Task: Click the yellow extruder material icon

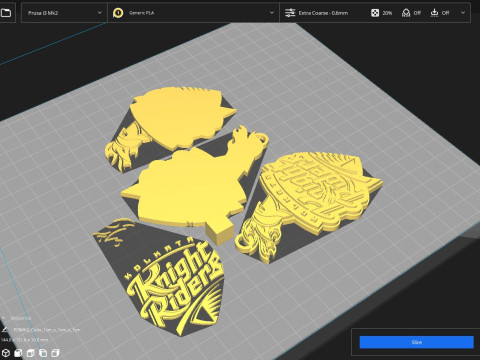Action: pos(118,13)
